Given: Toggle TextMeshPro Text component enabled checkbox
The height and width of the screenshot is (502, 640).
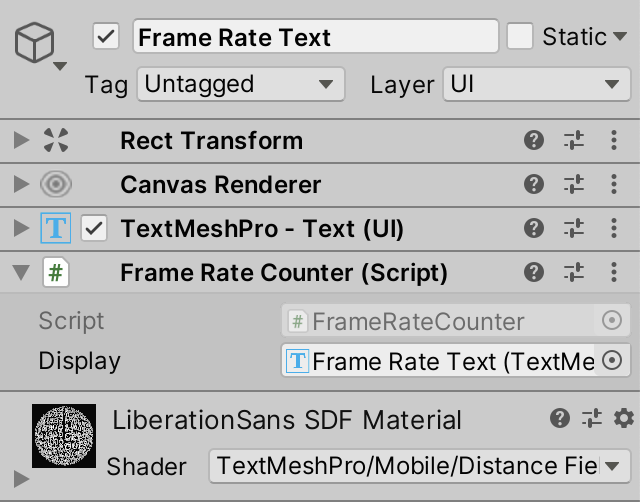Looking at the screenshot, I should (x=95, y=229).
